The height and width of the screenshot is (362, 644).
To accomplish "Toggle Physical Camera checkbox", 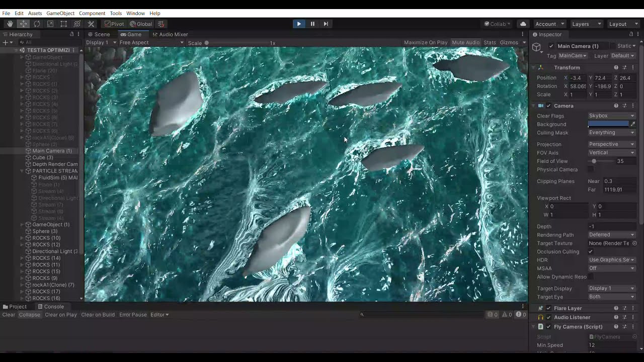I will tap(591, 169).
